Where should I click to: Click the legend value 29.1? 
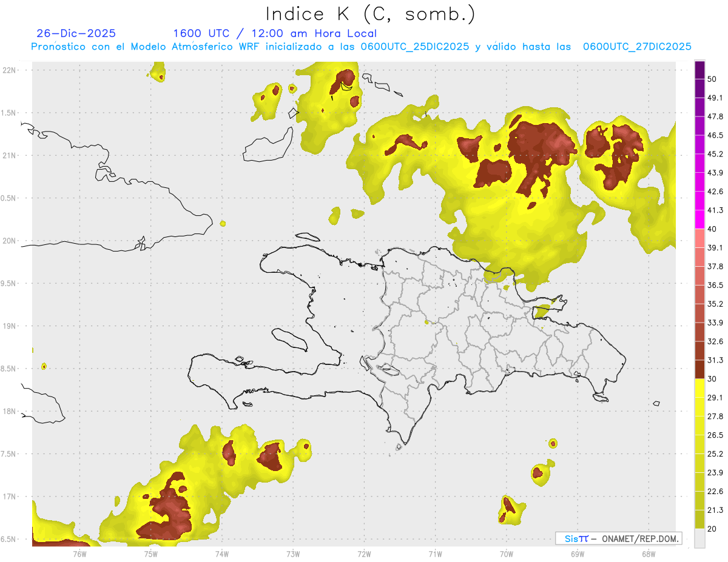pyautogui.click(x=715, y=398)
